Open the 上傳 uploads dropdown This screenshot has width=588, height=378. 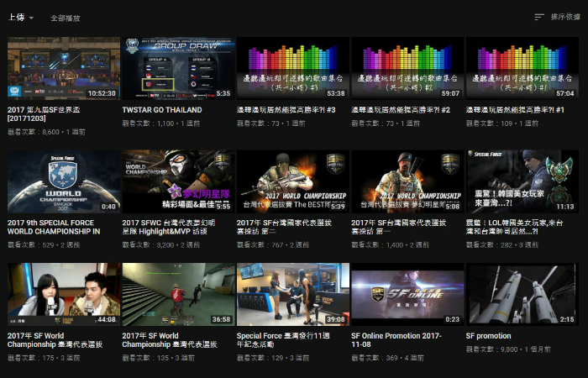[21, 18]
